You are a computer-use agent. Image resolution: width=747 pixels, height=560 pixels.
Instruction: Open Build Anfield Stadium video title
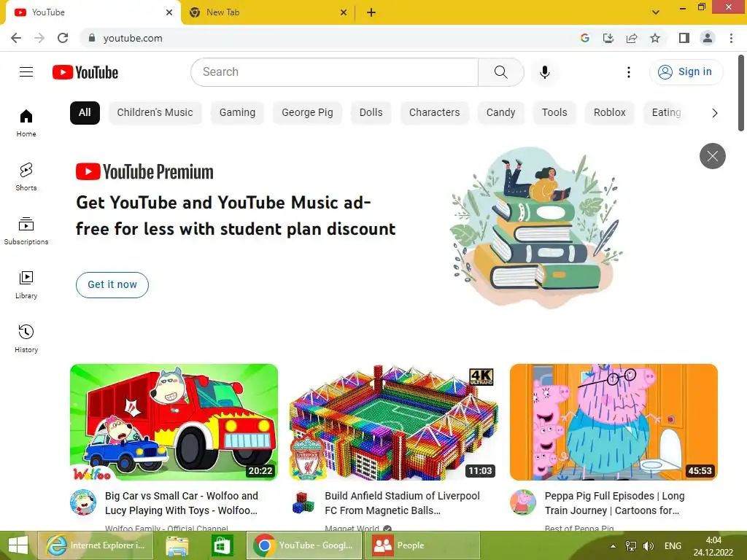(402, 503)
